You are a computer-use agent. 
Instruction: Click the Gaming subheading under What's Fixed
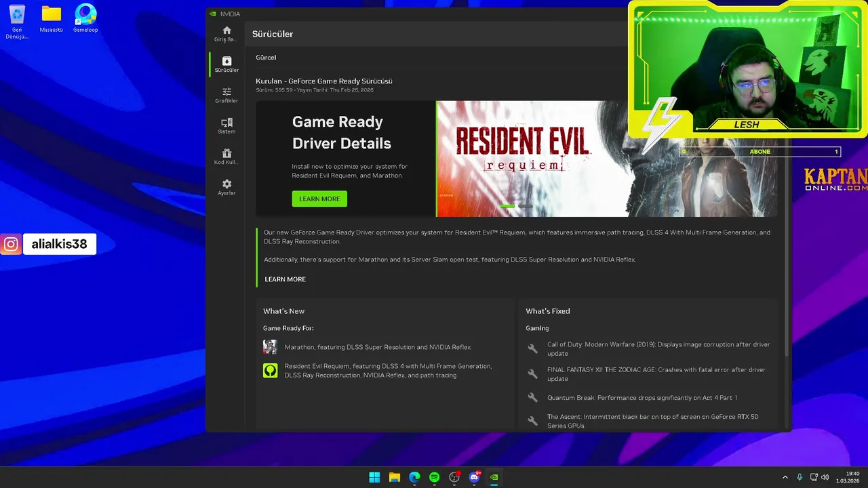(537, 328)
